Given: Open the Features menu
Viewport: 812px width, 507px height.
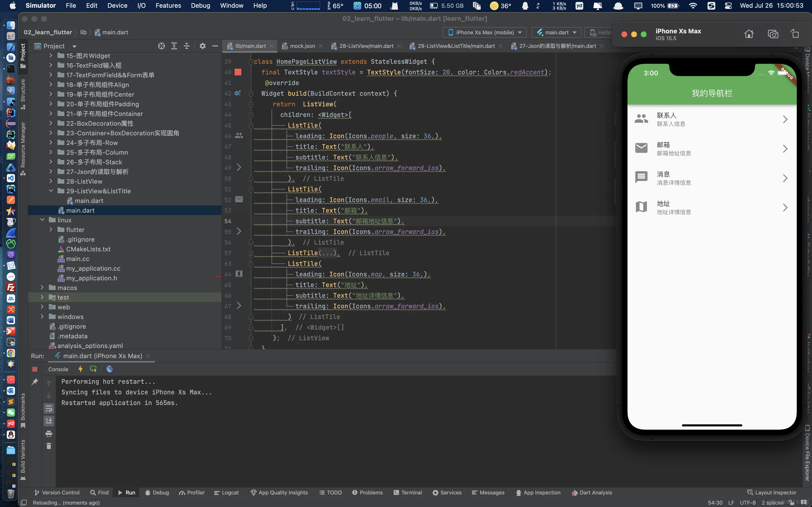Looking at the screenshot, I should [x=168, y=6].
